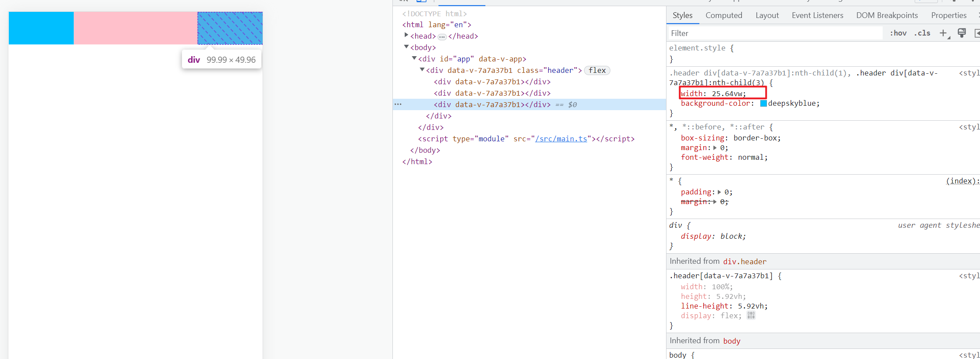
Task: Switch to the Computed tab
Action: pos(723,15)
